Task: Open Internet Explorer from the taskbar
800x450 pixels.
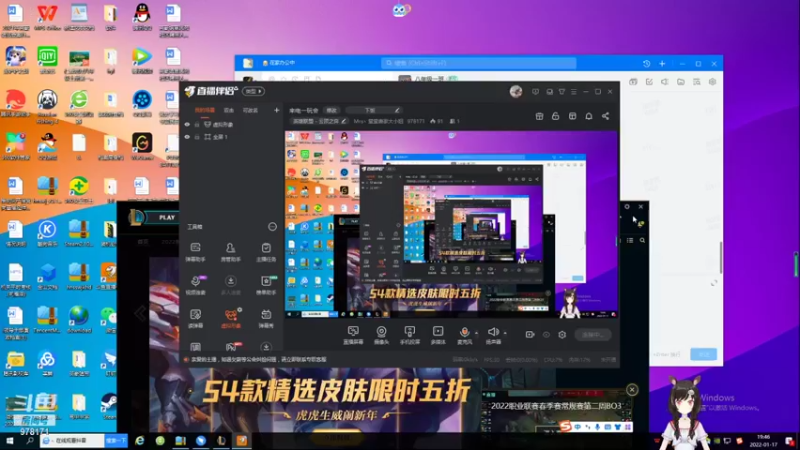Action: tap(139, 440)
